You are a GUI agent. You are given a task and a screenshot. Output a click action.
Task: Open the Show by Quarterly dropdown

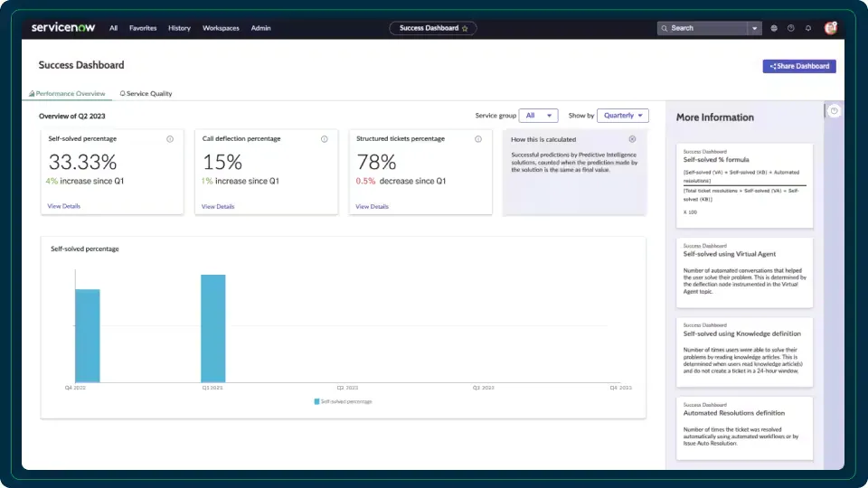[x=623, y=116]
